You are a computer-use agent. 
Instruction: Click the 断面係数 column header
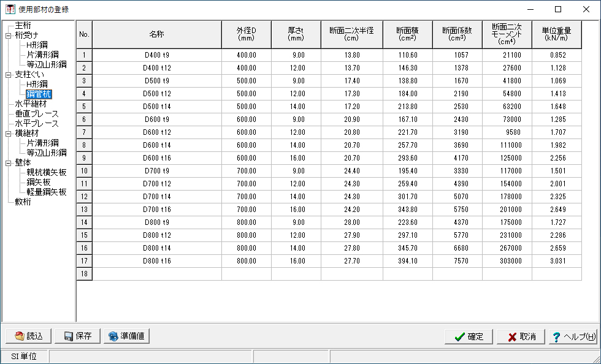(457, 34)
